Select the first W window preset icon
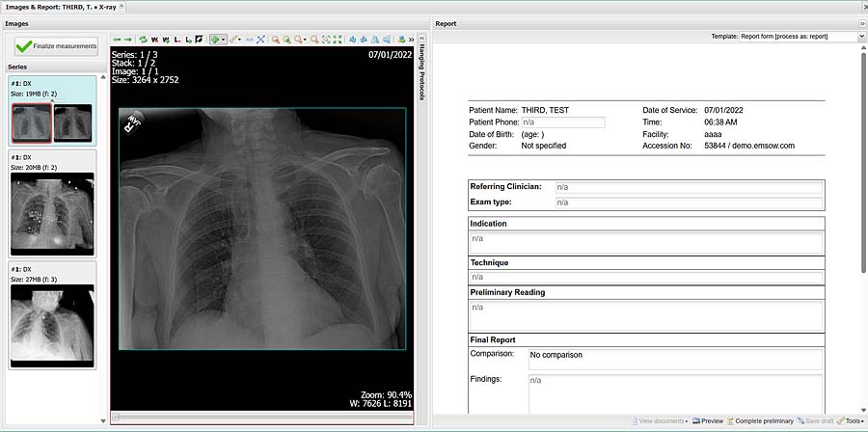This screenshot has width=868, height=432. pos(154,40)
